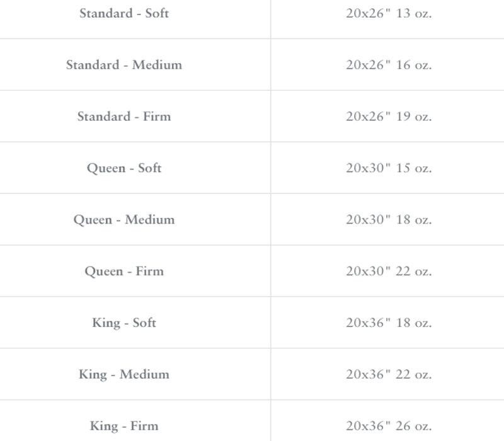Pick the King - Medium label

coord(124,374)
